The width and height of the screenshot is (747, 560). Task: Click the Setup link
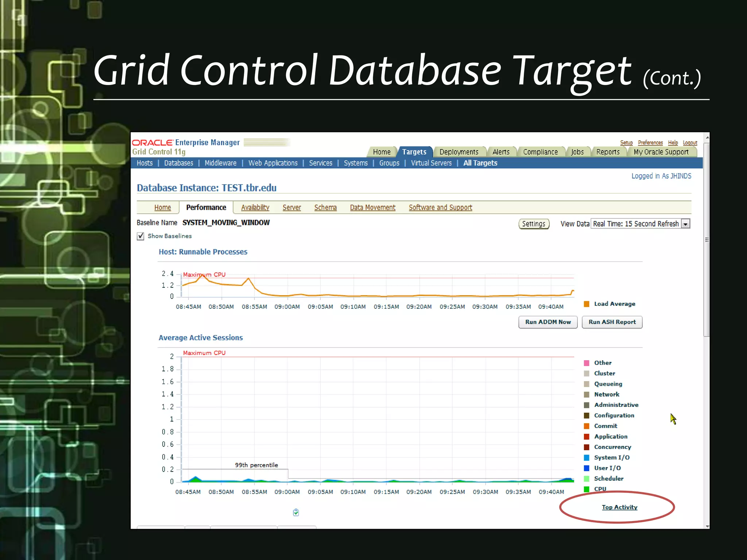tap(626, 143)
